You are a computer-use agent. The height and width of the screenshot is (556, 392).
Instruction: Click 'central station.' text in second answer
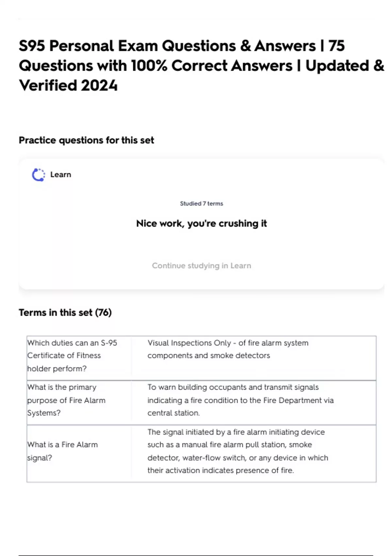[173, 413]
